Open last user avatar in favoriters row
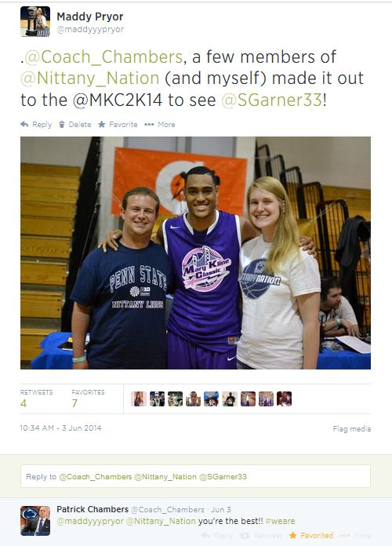This screenshot has width=392, height=546. click(x=284, y=399)
